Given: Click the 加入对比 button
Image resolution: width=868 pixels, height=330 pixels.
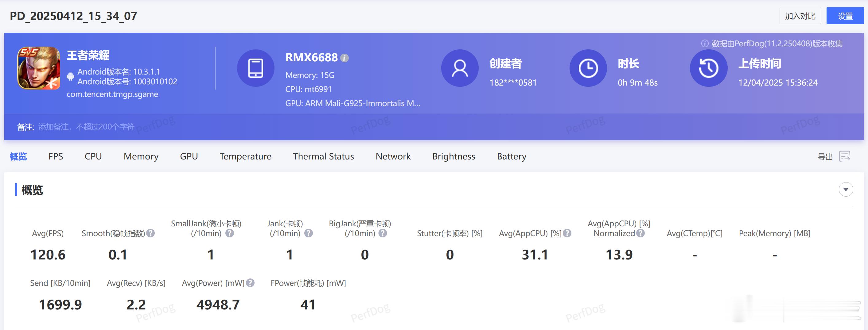Looking at the screenshot, I should click(800, 16).
